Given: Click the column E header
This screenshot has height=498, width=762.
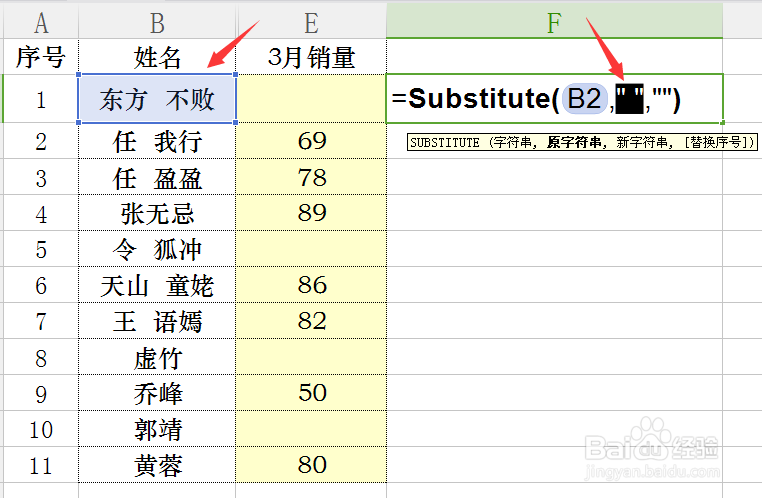Looking at the screenshot, I should [311, 22].
